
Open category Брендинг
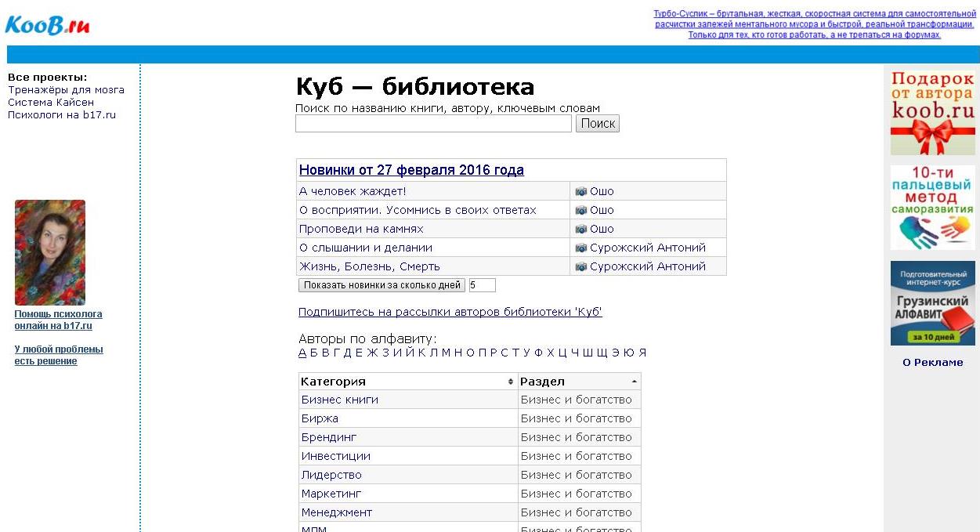[329, 437]
